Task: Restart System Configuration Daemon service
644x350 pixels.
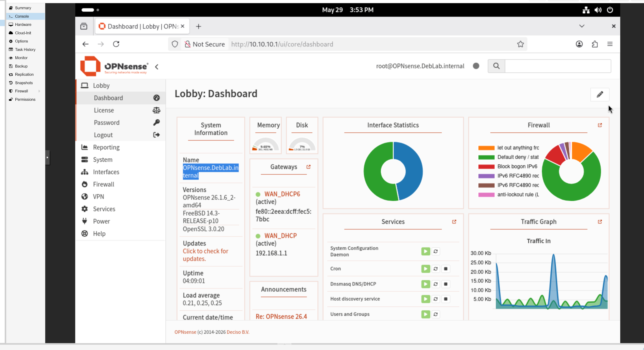Action: (x=436, y=251)
